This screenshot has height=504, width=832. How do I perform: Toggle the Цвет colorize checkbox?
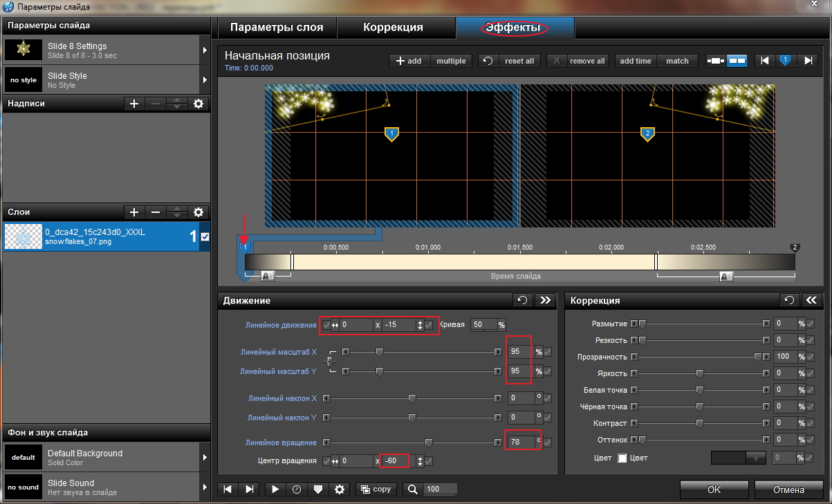(x=622, y=458)
